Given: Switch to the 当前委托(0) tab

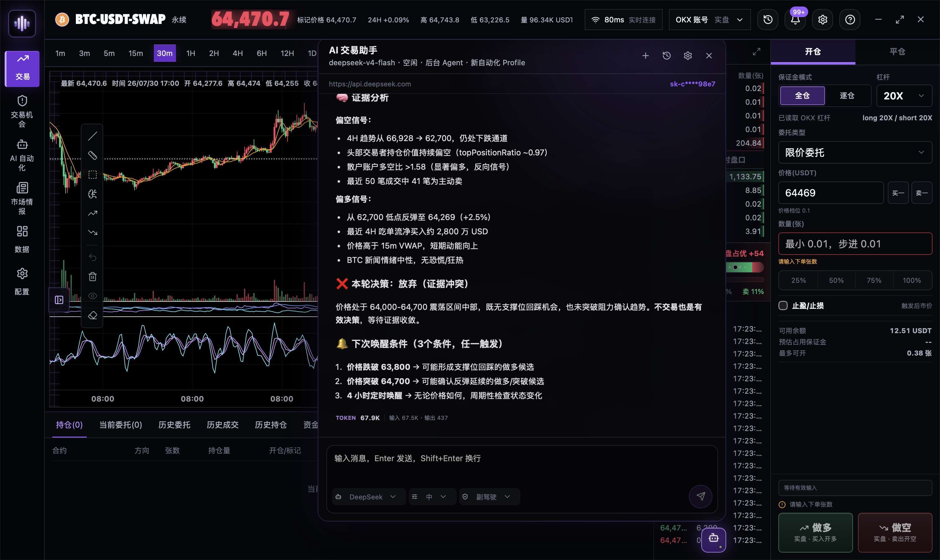Looking at the screenshot, I should click(x=120, y=425).
